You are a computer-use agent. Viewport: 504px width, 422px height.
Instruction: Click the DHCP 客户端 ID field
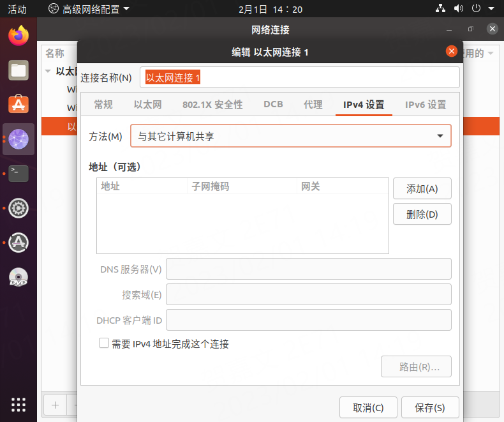click(x=309, y=320)
